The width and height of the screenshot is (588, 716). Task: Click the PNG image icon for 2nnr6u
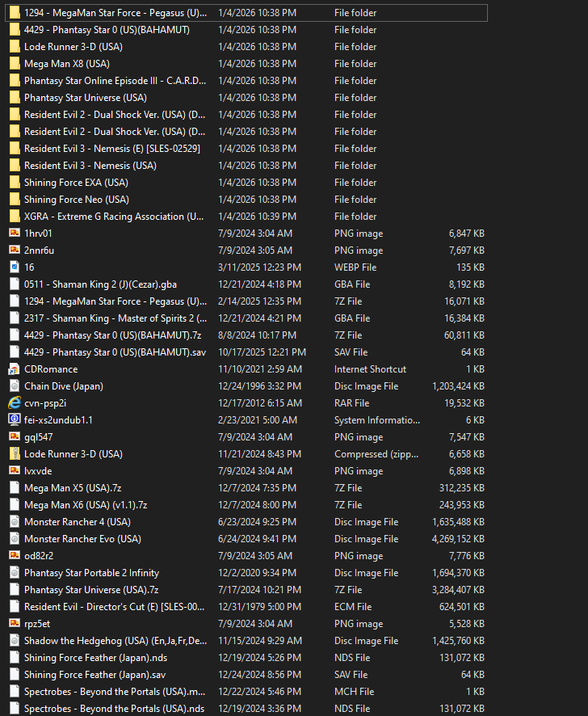15,250
